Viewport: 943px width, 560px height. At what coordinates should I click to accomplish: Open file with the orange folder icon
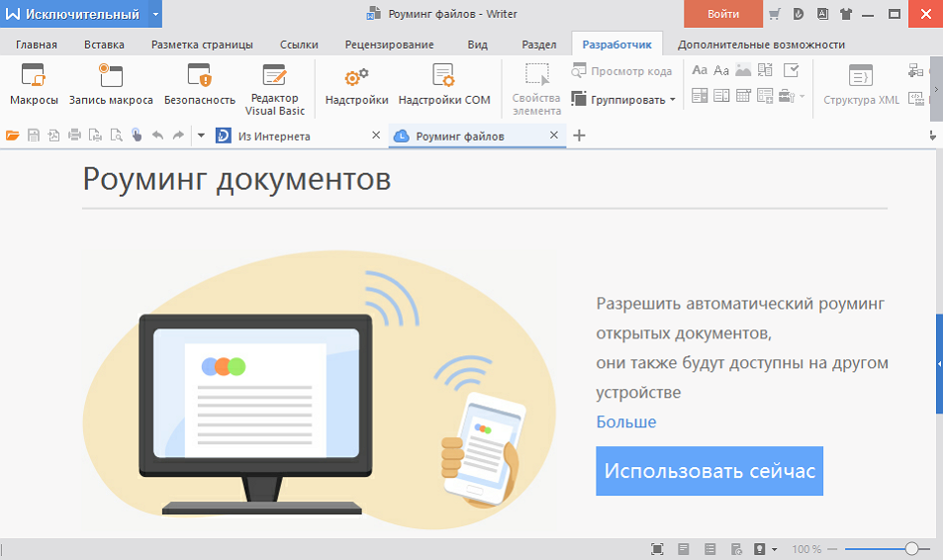coord(13,136)
